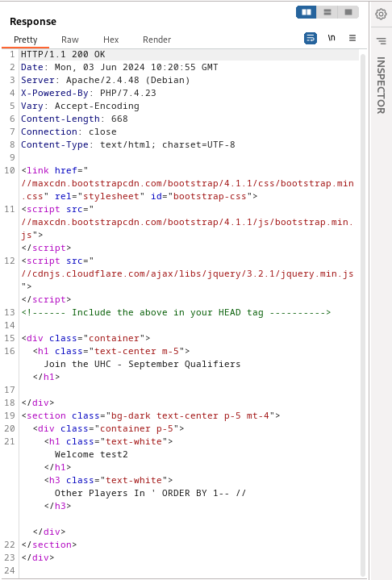Click the 'Other Players In ' ORDER BY 1-- //' text
This screenshot has height=580, width=392.
[150, 493]
